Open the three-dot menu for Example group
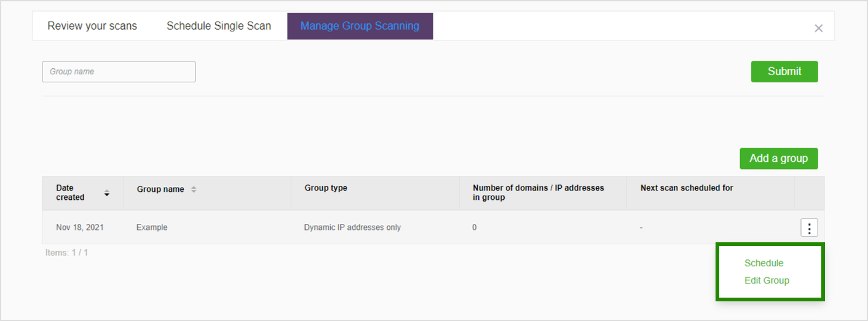868x321 pixels. 809,228
